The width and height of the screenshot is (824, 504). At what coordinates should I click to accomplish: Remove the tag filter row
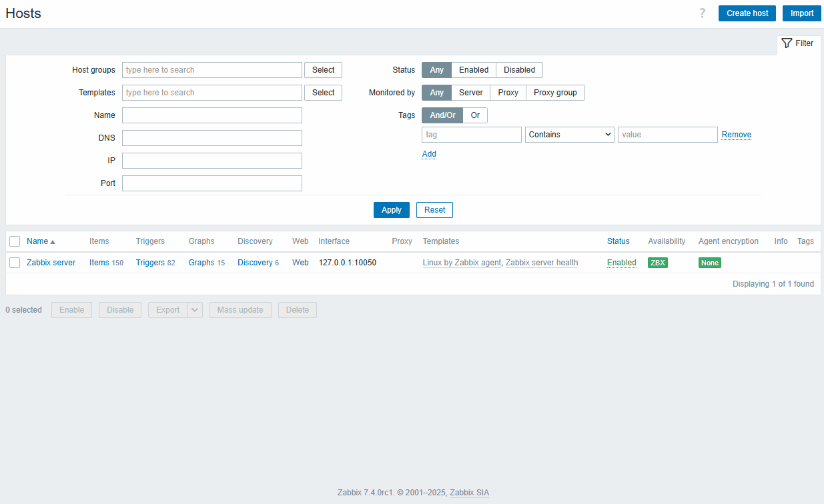[x=737, y=135]
